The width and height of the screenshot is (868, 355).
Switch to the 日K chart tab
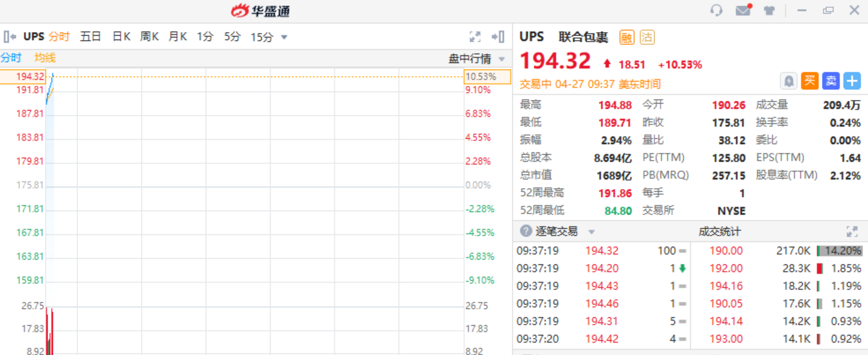121,37
